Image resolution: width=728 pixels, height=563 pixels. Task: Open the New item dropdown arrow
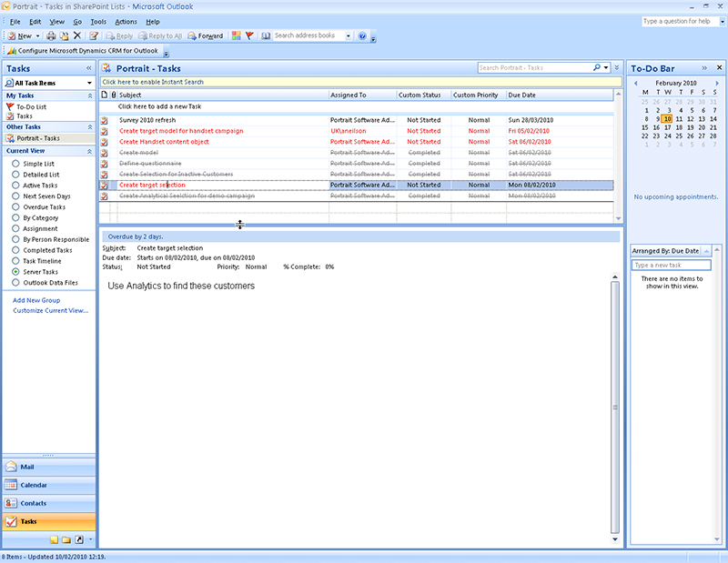coord(37,35)
